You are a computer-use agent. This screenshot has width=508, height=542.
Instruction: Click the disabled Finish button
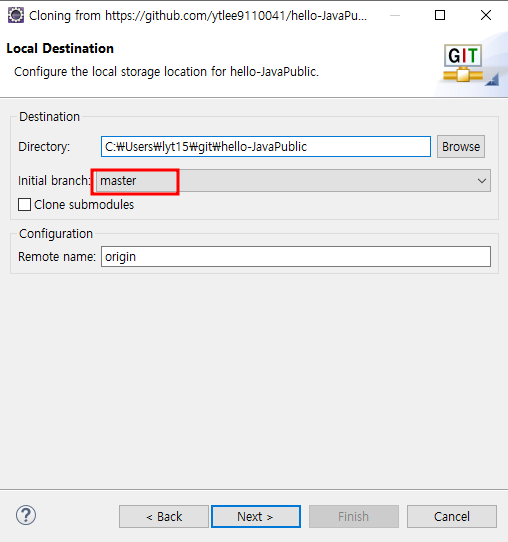tap(354, 516)
